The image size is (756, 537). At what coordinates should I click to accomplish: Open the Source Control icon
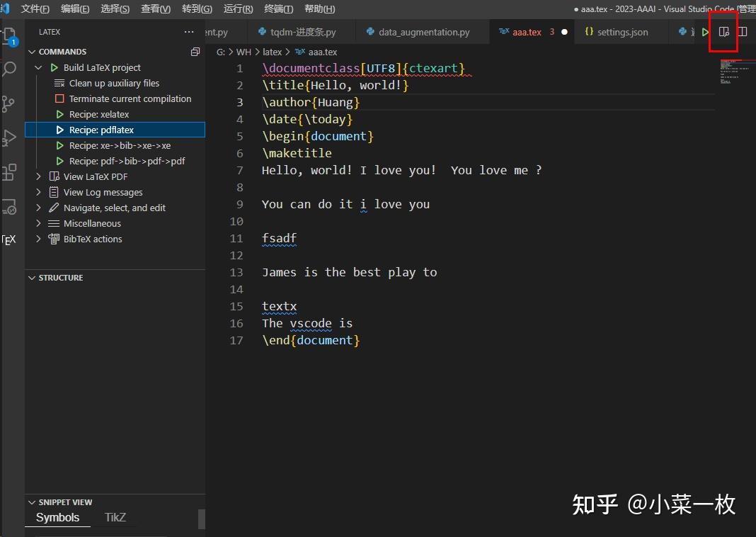[x=9, y=103]
